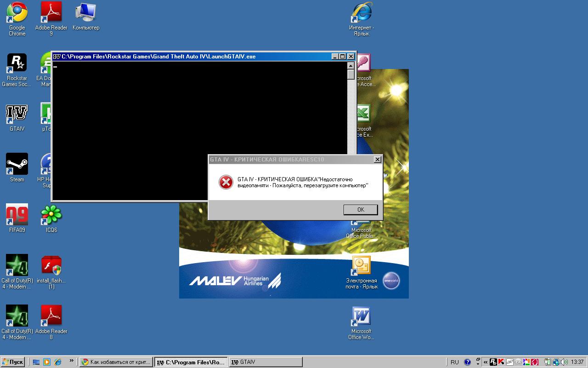Open Internet Explorer from quick launch
The image size is (588, 368).
point(58,362)
